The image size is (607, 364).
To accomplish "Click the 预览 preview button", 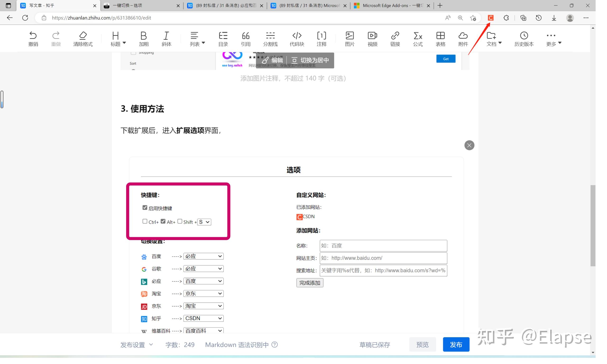I will click(422, 344).
